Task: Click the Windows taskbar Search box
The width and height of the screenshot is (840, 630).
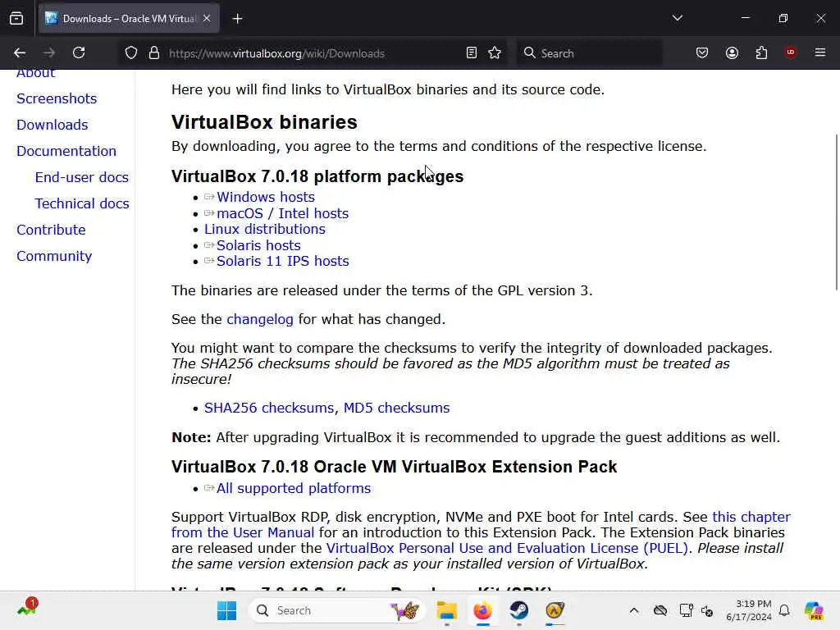Action: (x=336, y=610)
